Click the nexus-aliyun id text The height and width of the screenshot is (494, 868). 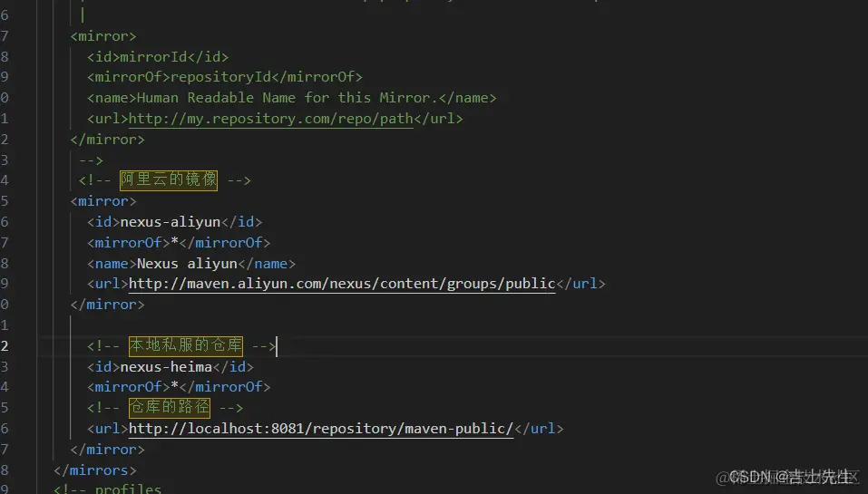[170, 222]
